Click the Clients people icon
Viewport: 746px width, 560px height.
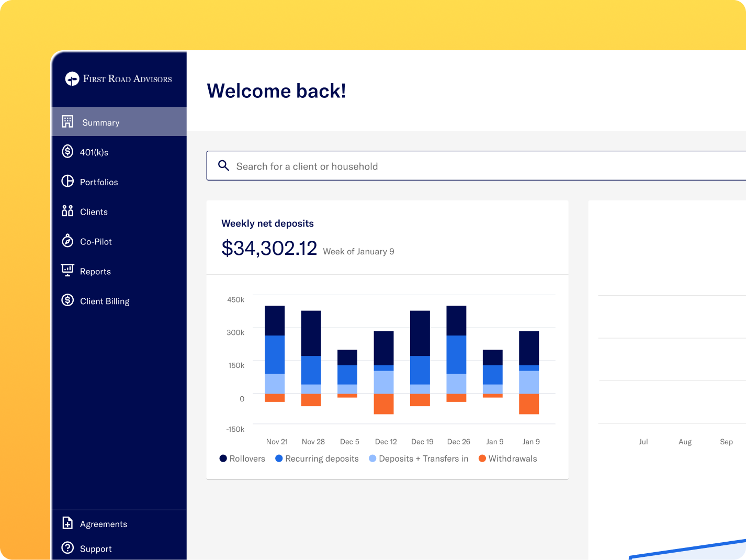67,211
